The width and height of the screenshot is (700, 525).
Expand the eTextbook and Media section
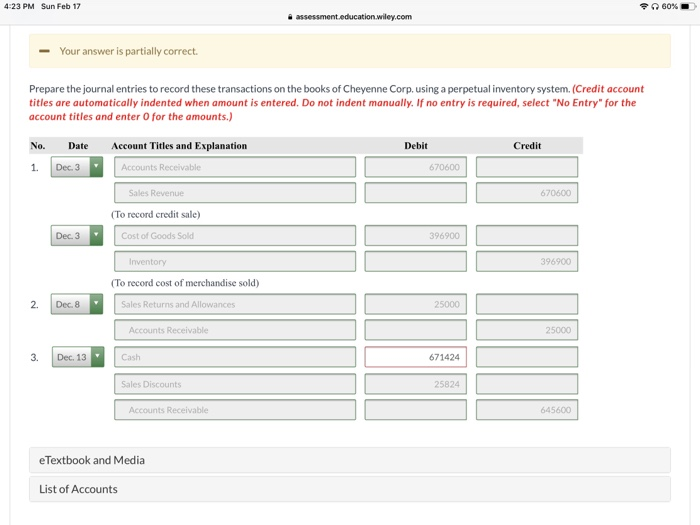350,460
